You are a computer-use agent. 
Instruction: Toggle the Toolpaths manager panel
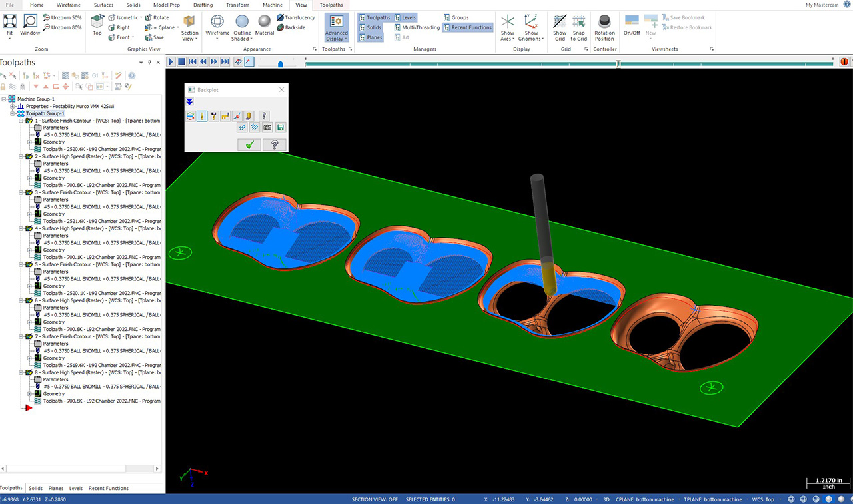(x=375, y=17)
